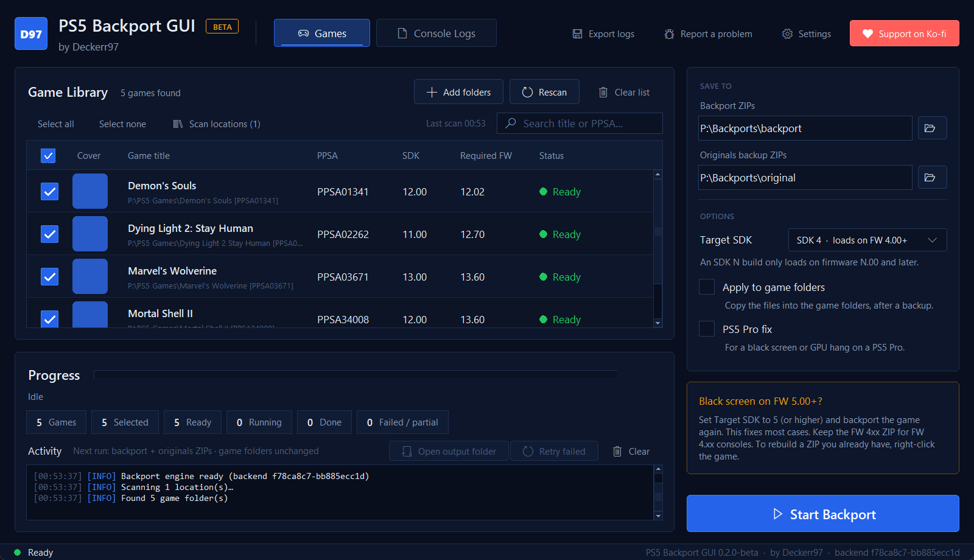Viewport: 974px width, 560px height.
Task: Enable the PS5 Pro fix checkbox
Action: click(707, 329)
